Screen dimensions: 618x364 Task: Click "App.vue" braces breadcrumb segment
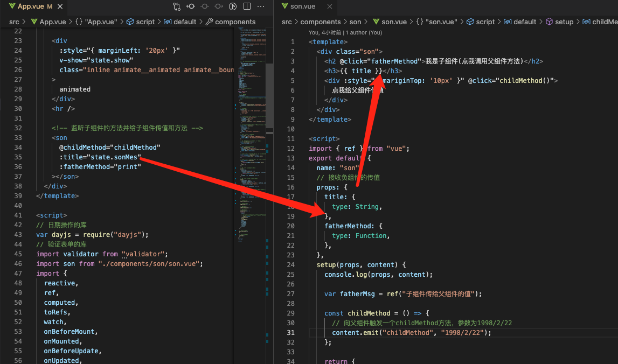point(96,22)
